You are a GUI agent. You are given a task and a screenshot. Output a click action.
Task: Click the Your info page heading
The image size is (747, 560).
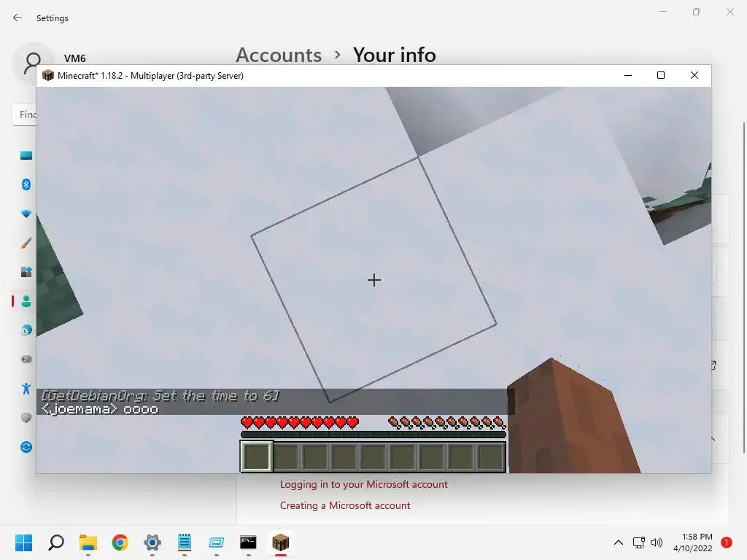(394, 55)
